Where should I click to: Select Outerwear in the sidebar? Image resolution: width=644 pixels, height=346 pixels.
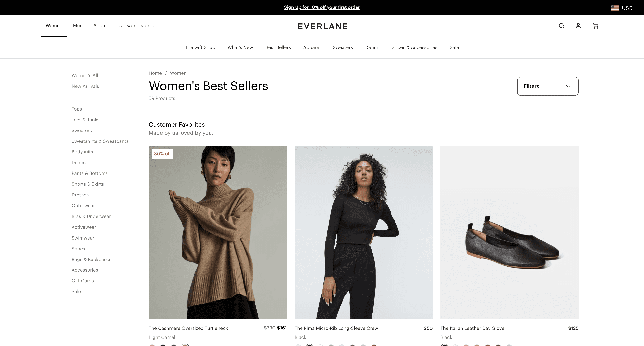coord(83,205)
